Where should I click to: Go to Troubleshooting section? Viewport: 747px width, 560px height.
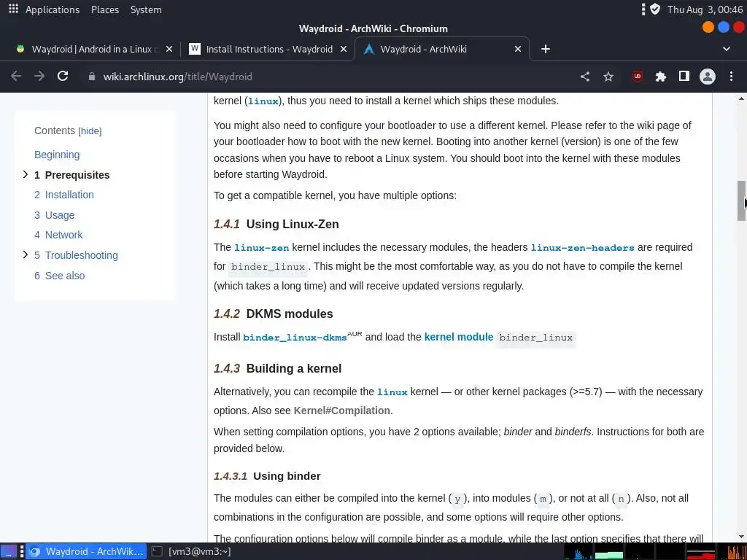(76, 255)
